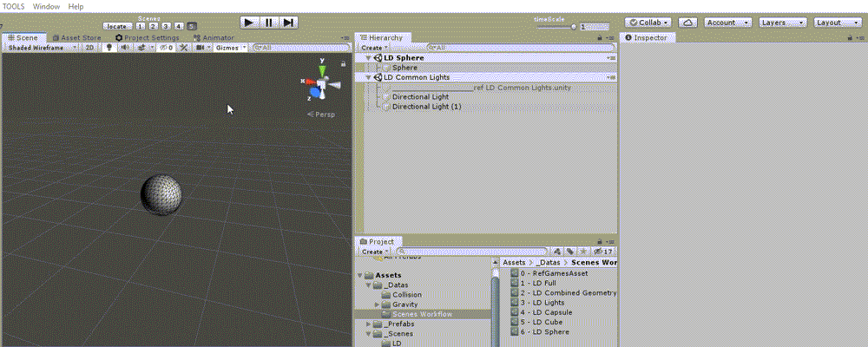This screenshot has height=347, width=868.
Task: Open Project panel Create dropdown
Action: tap(375, 252)
